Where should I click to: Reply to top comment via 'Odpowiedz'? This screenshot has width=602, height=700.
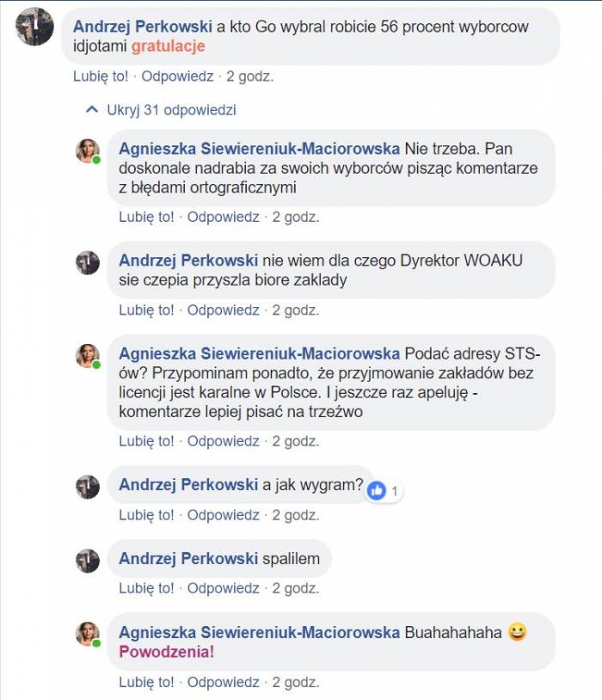[x=177, y=77]
